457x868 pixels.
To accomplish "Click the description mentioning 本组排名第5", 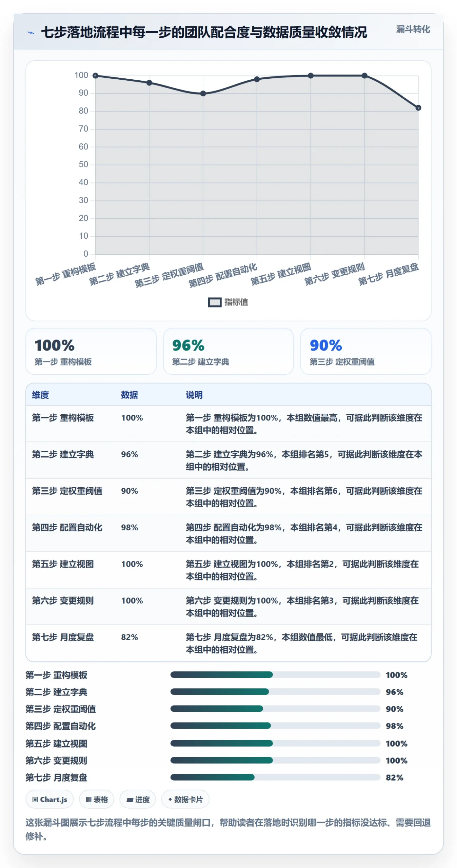I will tap(304, 460).
